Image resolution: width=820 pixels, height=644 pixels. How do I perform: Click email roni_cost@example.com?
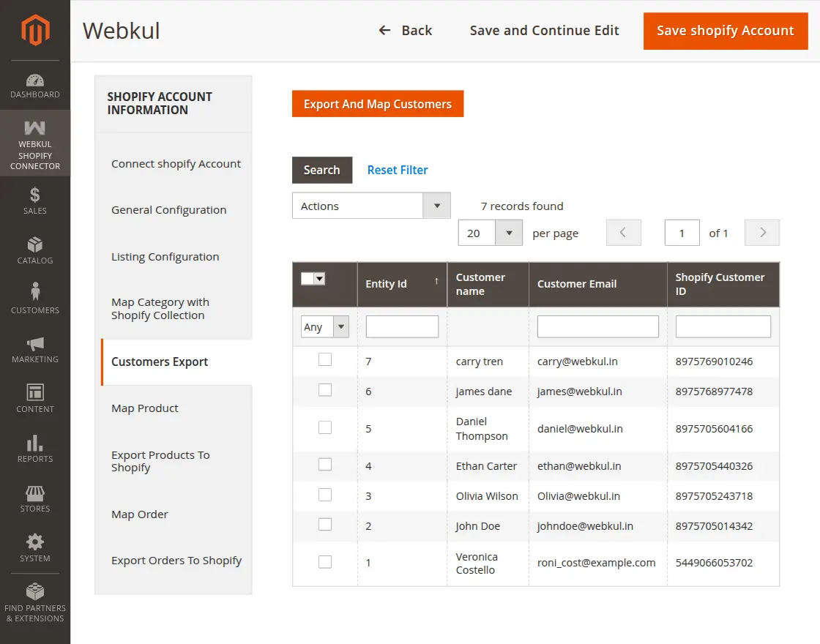tap(596, 563)
